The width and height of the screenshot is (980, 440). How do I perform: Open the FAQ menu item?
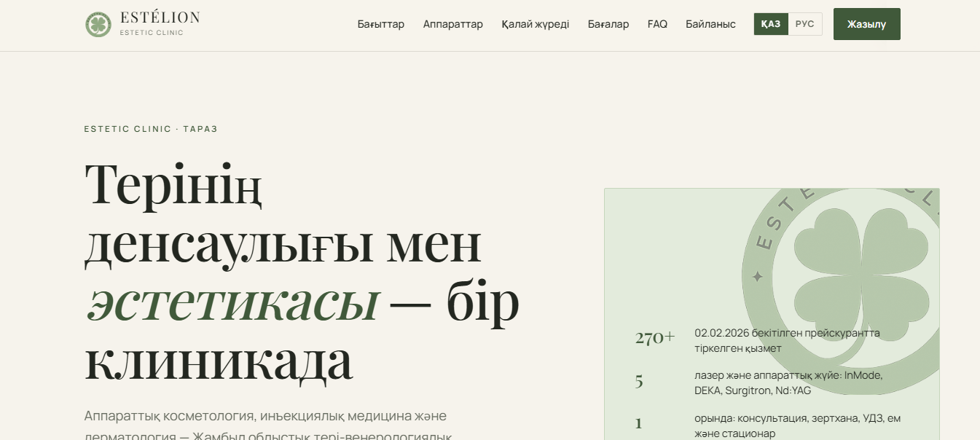(657, 24)
